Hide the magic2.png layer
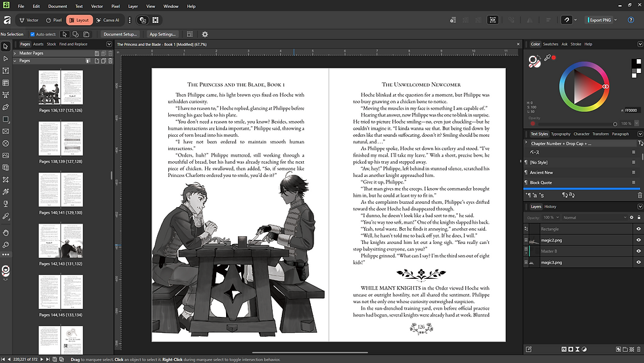644x363 pixels. pyautogui.click(x=638, y=240)
